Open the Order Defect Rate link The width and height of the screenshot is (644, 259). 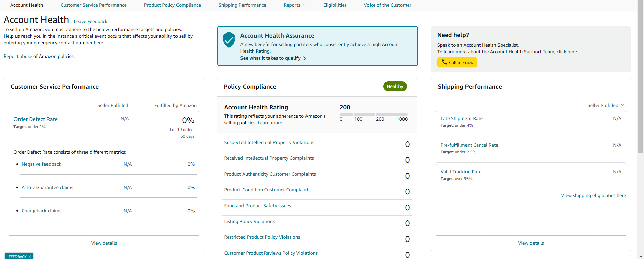(x=35, y=119)
